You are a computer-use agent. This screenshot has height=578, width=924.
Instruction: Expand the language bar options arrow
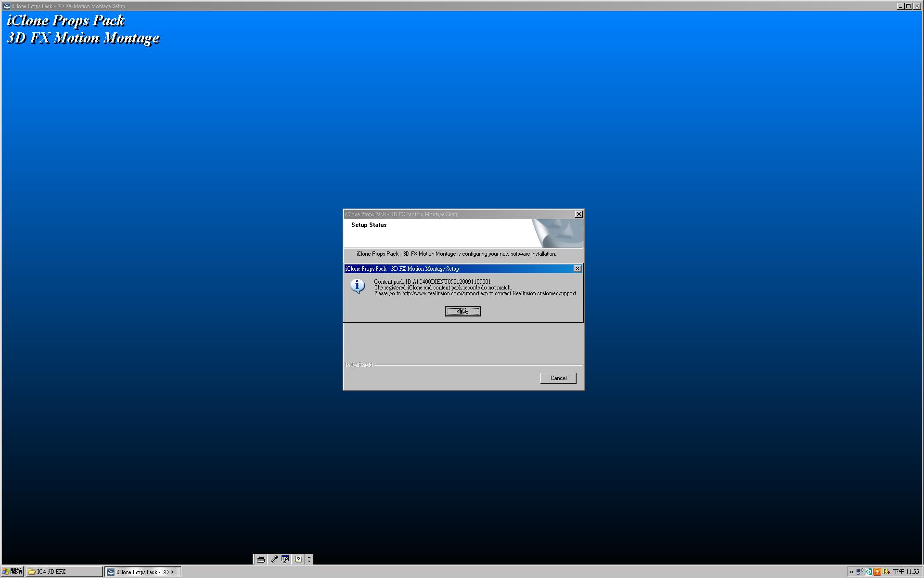[x=309, y=559]
